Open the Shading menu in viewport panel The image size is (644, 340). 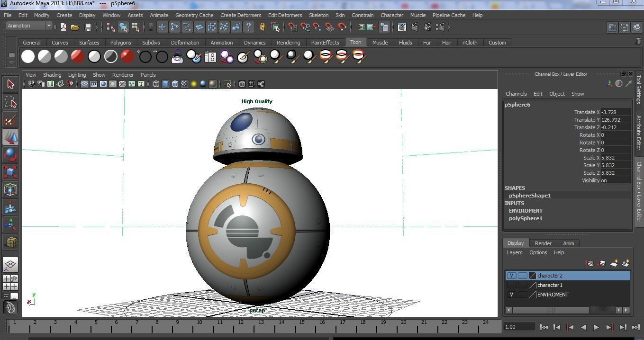click(x=52, y=75)
